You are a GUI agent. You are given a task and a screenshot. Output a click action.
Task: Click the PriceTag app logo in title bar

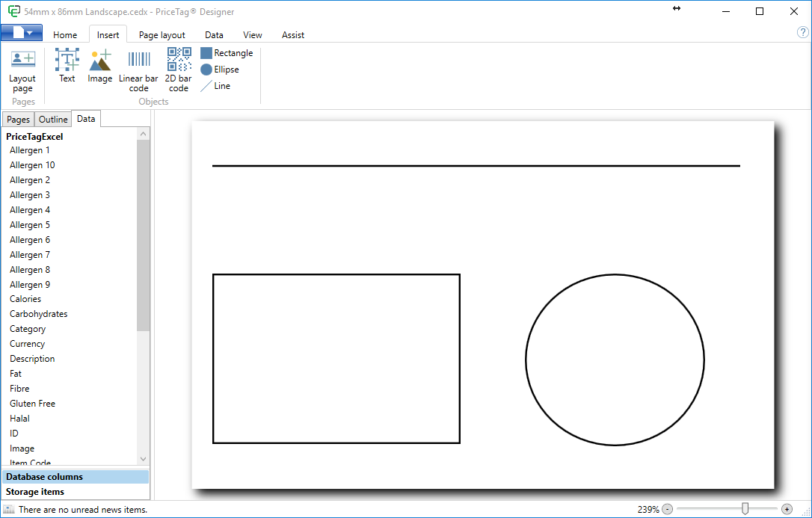[x=14, y=11]
